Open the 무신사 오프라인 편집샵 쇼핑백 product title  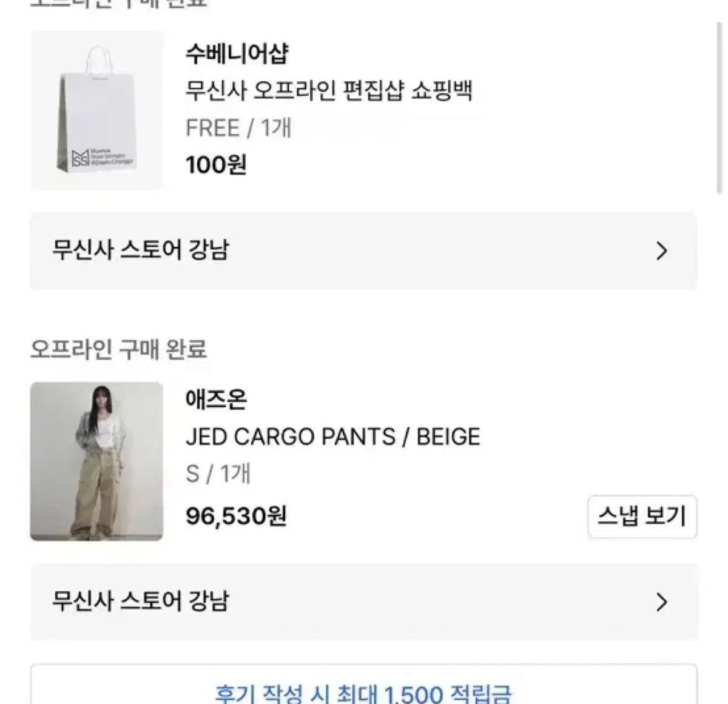coord(329,91)
